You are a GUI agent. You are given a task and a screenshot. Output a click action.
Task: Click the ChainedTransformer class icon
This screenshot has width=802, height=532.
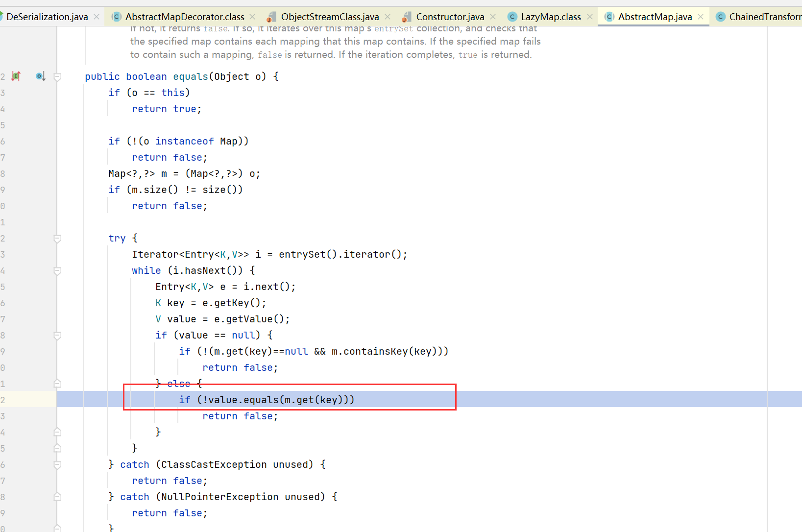[x=720, y=17]
